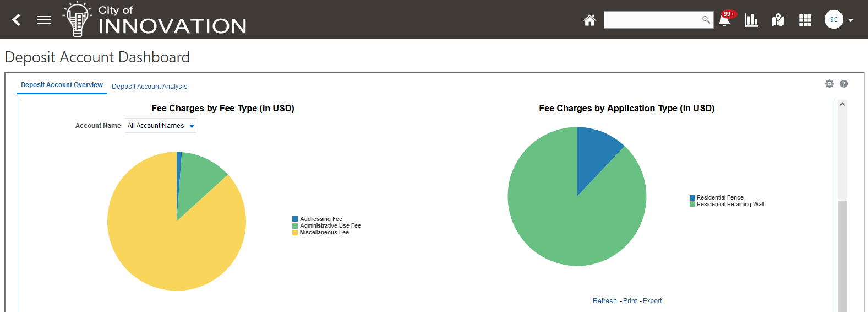Click the Print link
This screenshot has width=868, height=312.
point(630,301)
